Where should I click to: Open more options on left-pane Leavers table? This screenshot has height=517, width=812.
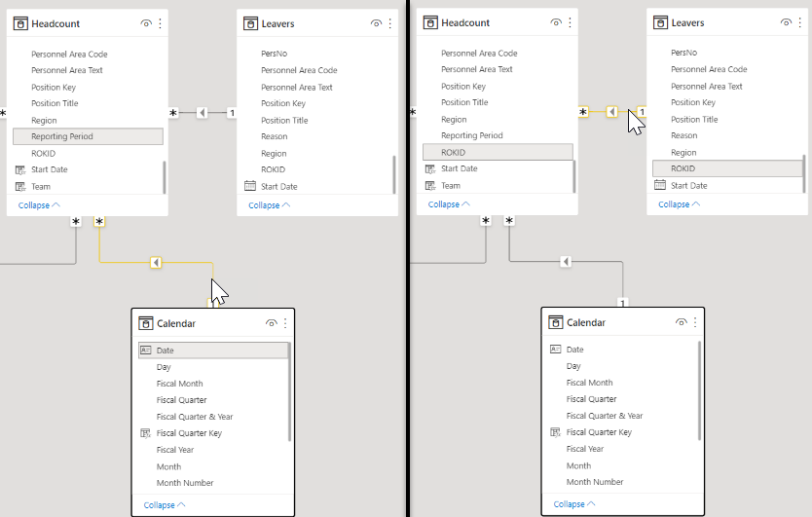[x=390, y=23]
